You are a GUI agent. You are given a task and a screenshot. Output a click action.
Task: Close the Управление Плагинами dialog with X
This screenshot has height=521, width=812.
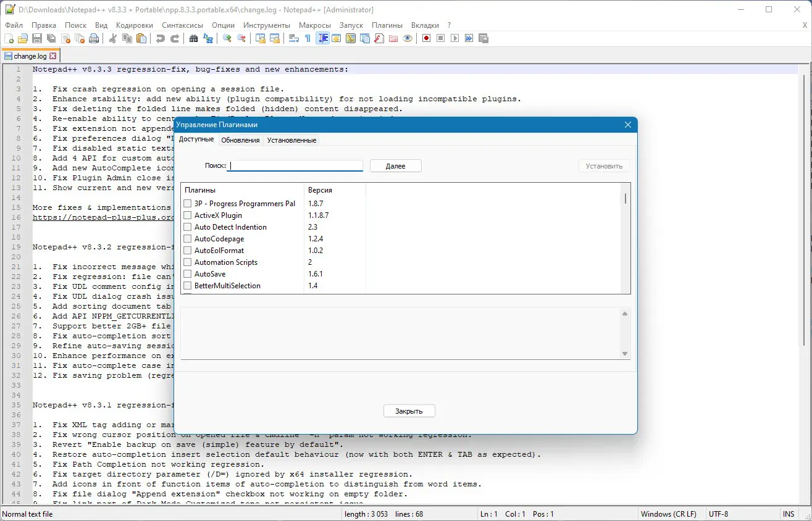(628, 125)
